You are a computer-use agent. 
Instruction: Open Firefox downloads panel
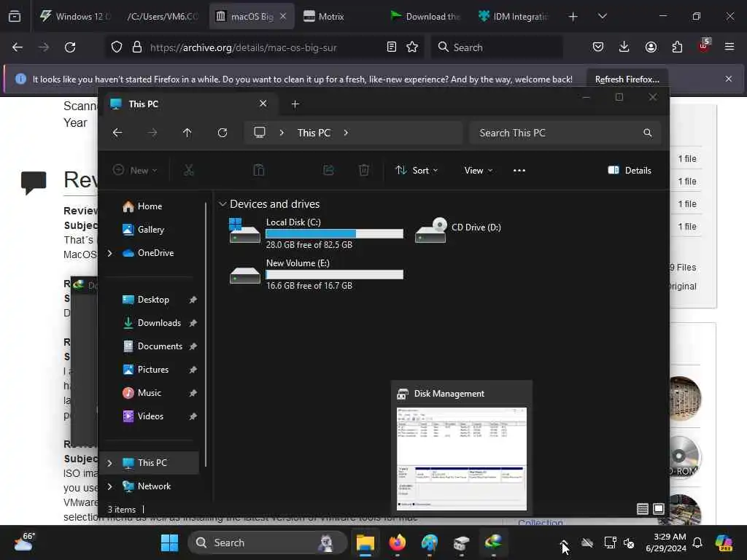(x=624, y=47)
